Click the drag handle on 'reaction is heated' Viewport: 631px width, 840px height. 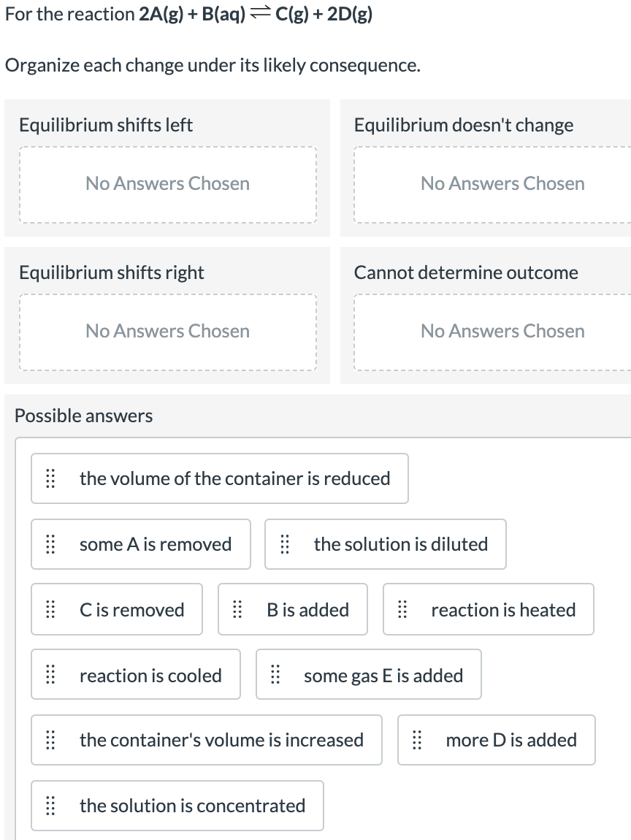coord(402,610)
